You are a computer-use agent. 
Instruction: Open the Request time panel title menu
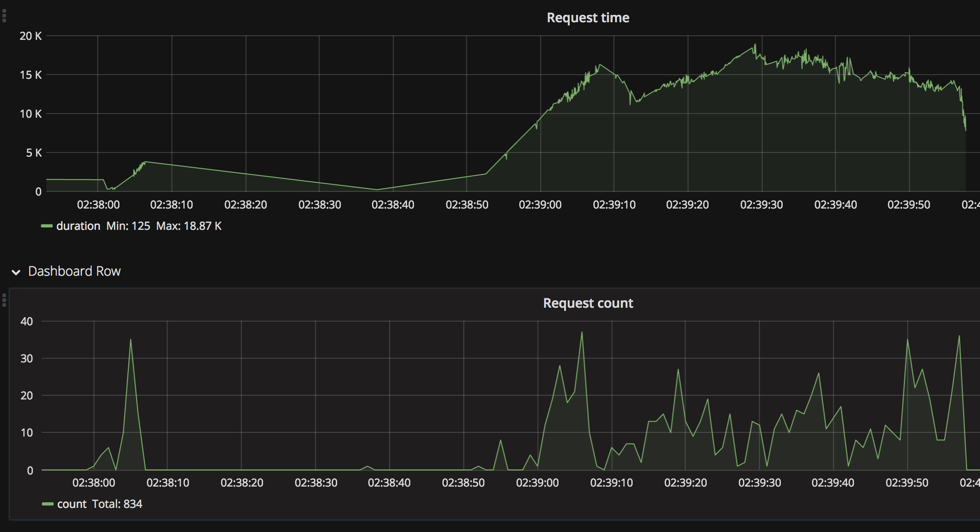(588, 18)
